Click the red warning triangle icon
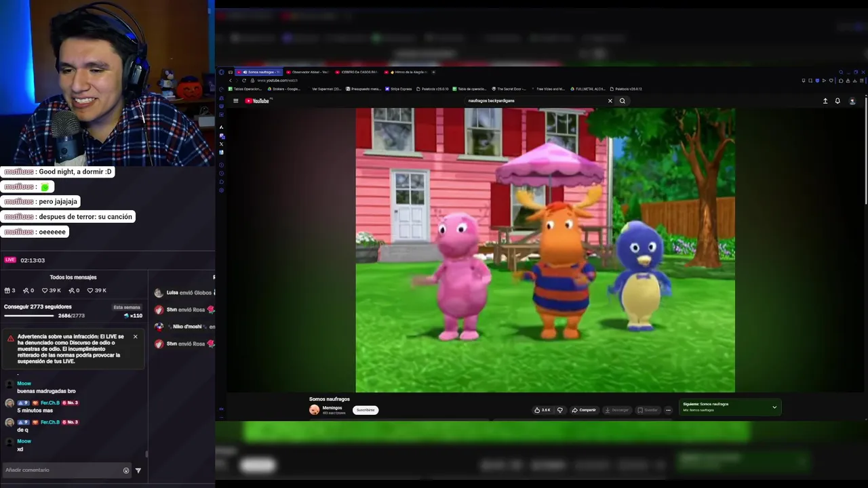868x488 pixels. coord(10,338)
